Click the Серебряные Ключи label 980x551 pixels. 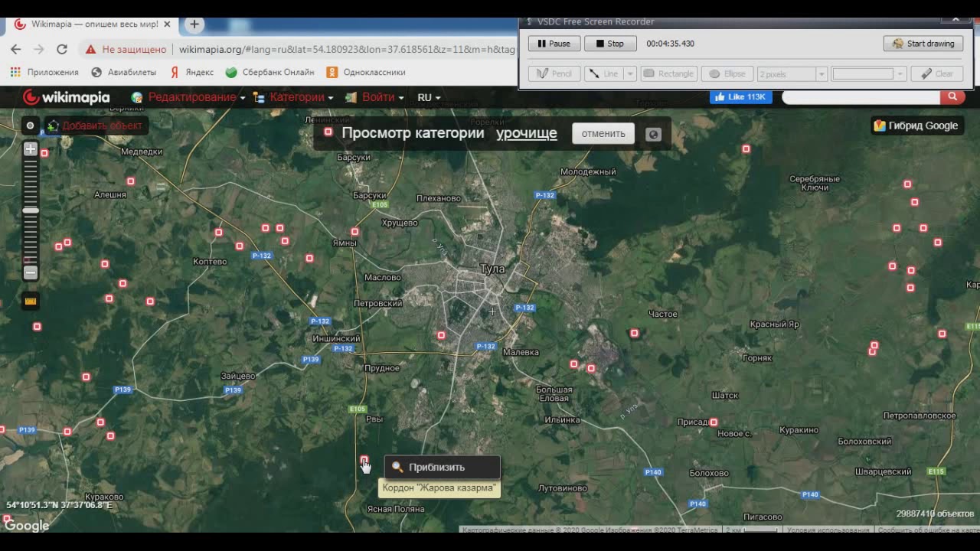(x=815, y=183)
